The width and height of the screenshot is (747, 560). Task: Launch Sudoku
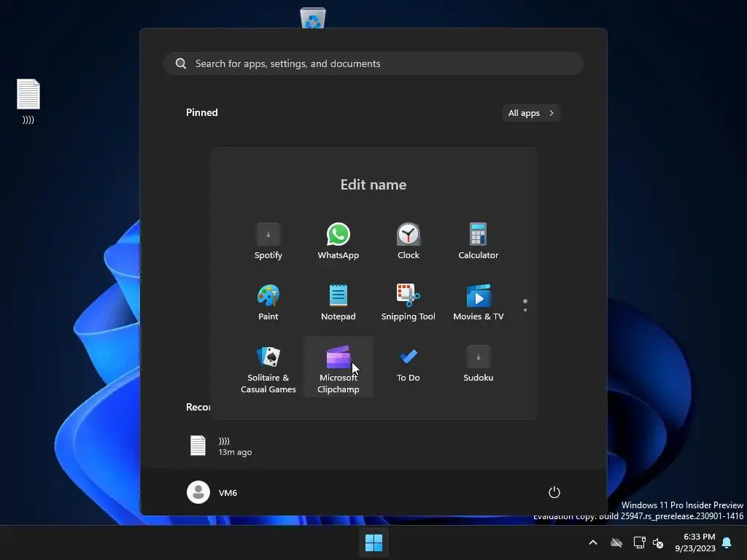[x=479, y=365]
